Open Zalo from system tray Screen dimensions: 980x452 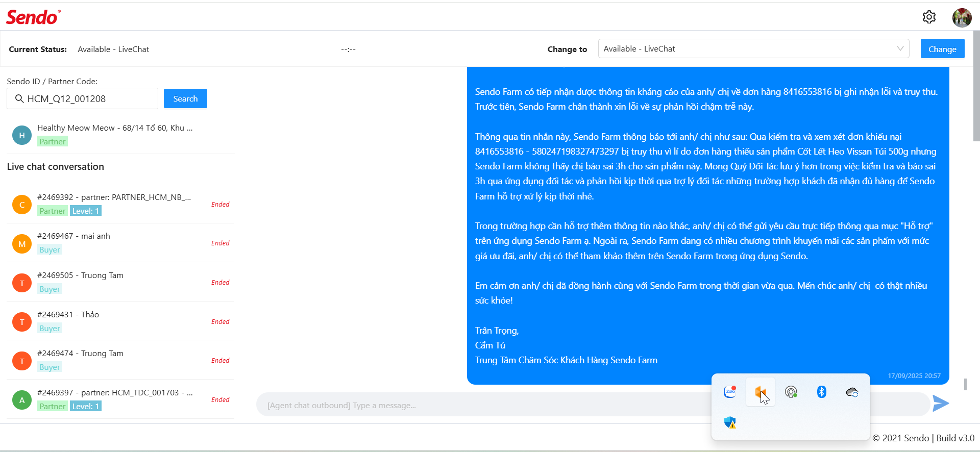730,392
